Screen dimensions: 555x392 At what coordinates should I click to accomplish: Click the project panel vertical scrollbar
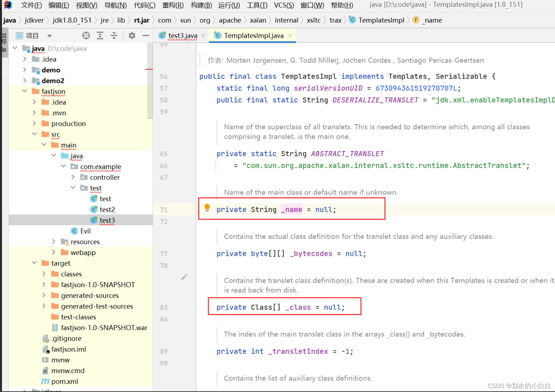pos(150,81)
